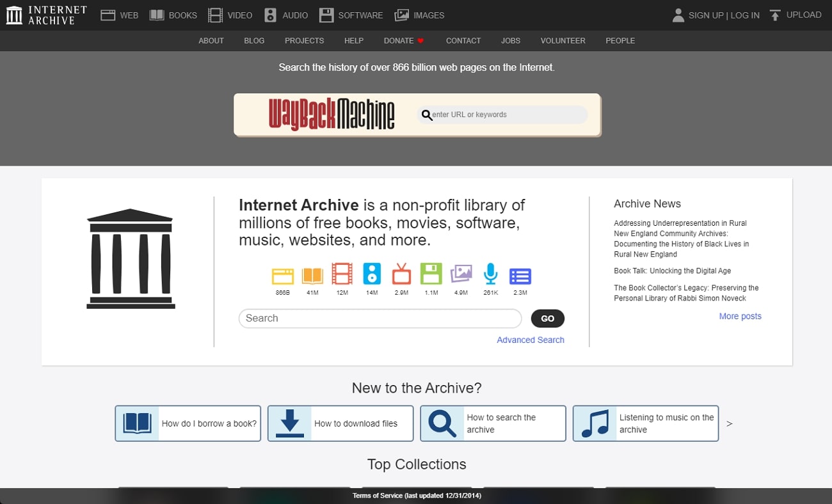
Task: Select the blue list icon 2.3M
Action: (x=520, y=276)
